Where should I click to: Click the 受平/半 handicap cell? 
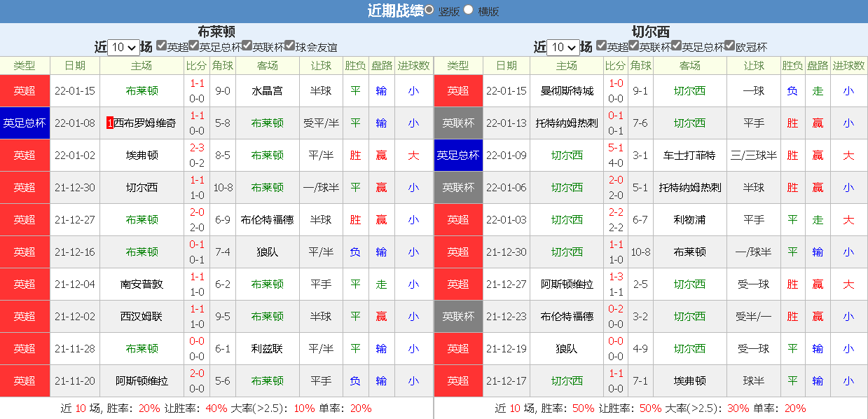click(x=321, y=123)
